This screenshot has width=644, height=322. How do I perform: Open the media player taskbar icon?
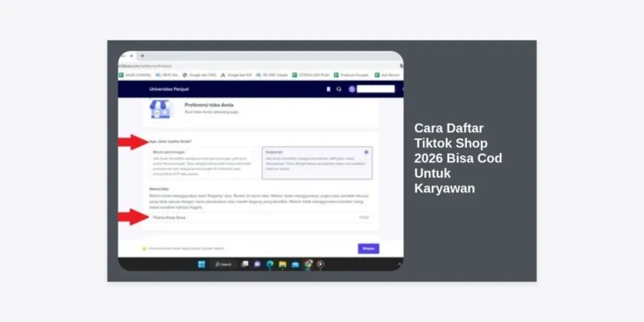[320, 264]
